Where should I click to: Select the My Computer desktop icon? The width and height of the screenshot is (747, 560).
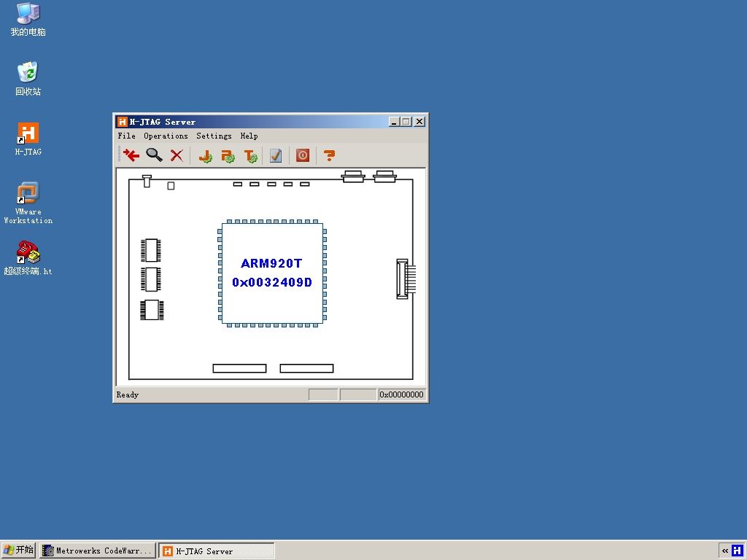click(28, 20)
